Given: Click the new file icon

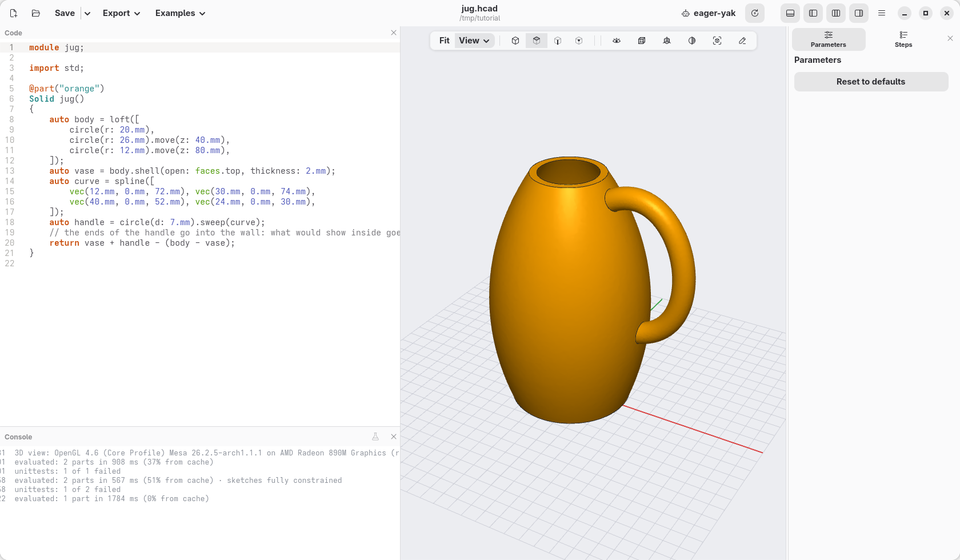Looking at the screenshot, I should (x=14, y=13).
